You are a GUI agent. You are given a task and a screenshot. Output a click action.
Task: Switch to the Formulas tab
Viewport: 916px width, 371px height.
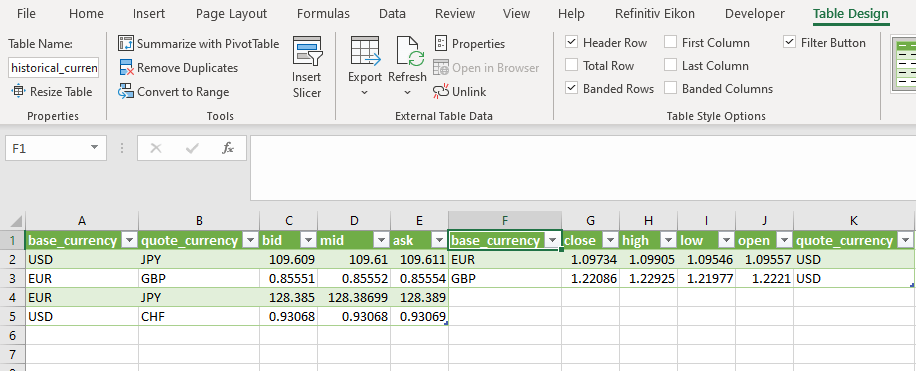323,13
